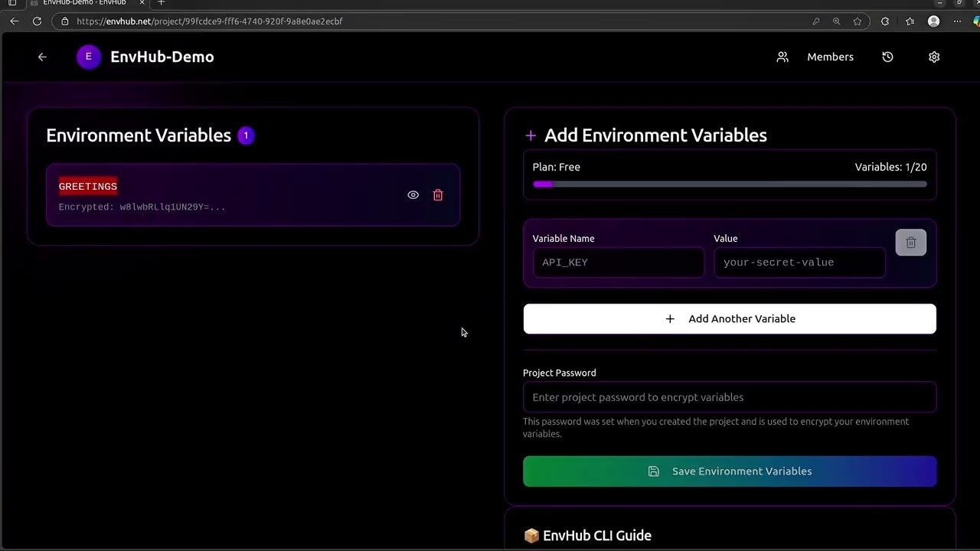Open project settings with the gear icon
The width and height of the screenshot is (980, 551).
tap(934, 57)
